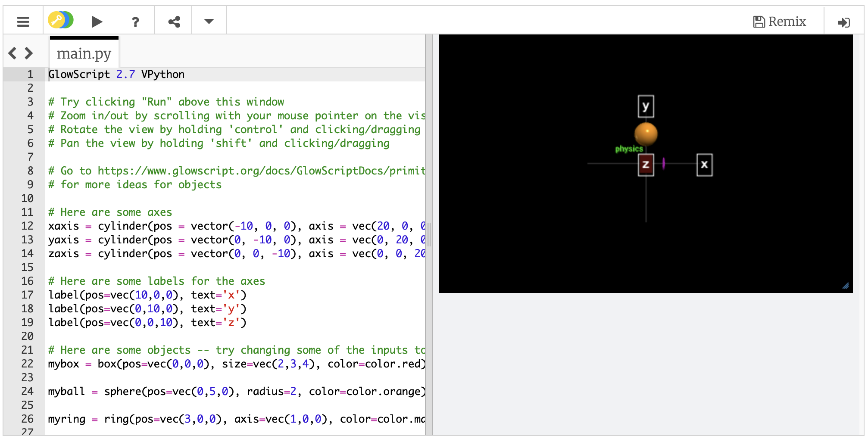
Task: Place cursor on line 1 GlowScript text
Action: (x=79, y=75)
